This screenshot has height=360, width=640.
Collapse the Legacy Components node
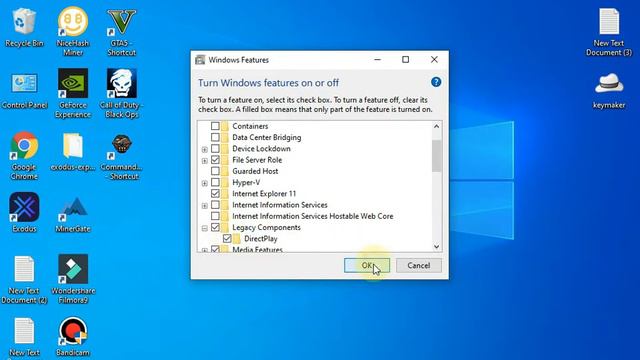[x=204, y=228]
